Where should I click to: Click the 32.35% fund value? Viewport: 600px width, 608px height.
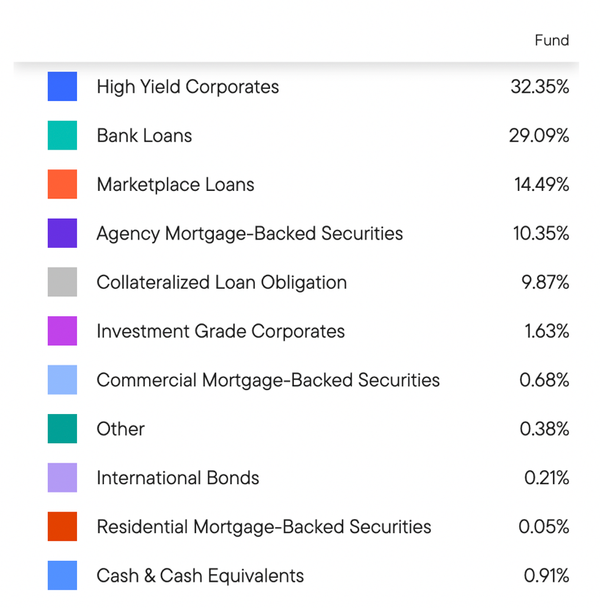pyautogui.click(x=540, y=86)
